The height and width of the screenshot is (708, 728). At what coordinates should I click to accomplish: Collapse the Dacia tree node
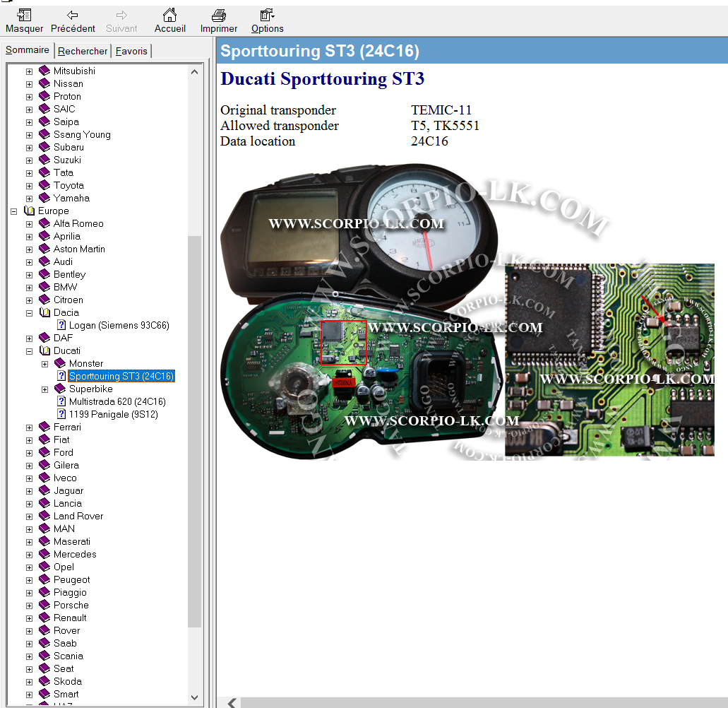(29, 313)
